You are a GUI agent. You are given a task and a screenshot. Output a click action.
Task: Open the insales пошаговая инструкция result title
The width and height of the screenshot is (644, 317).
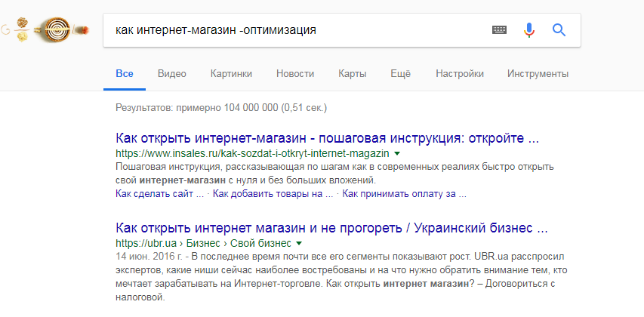pos(328,140)
